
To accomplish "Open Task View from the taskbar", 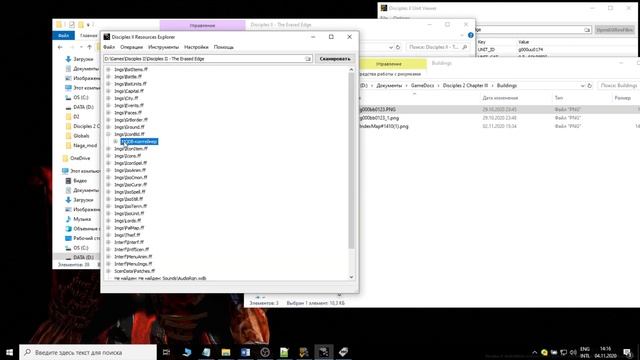I will tap(166, 352).
